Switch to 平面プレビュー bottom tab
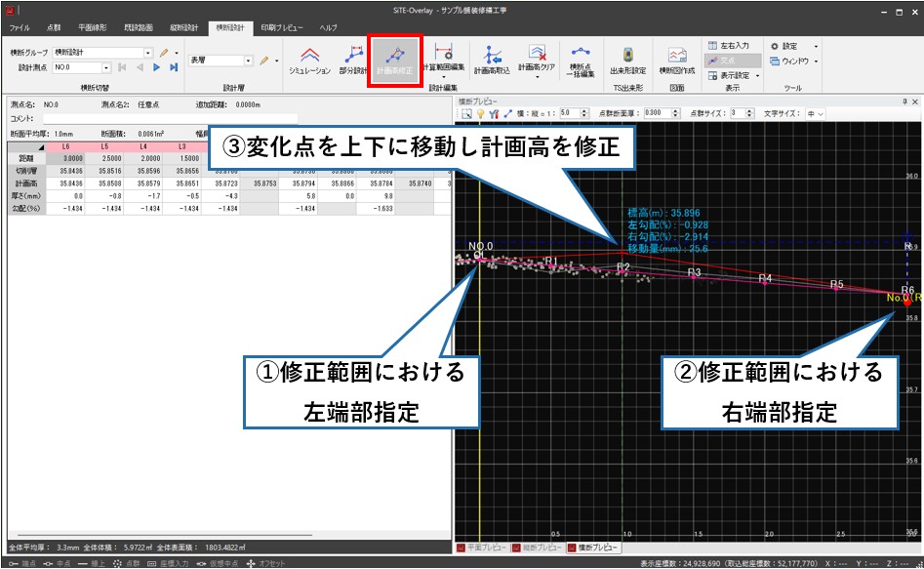 click(x=482, y=548)
